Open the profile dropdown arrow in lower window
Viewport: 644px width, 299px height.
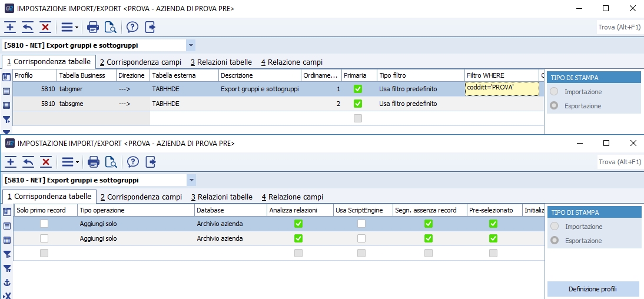coord(191,180)
